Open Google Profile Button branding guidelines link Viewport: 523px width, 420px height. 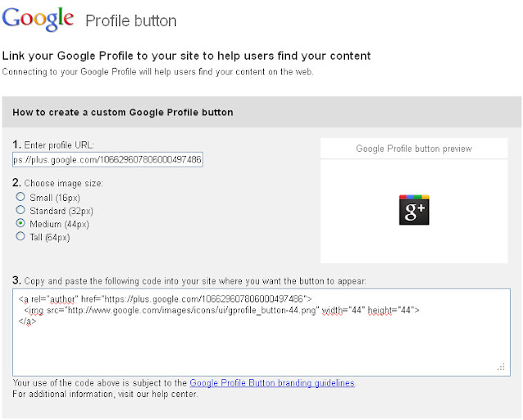click(272, 382)
